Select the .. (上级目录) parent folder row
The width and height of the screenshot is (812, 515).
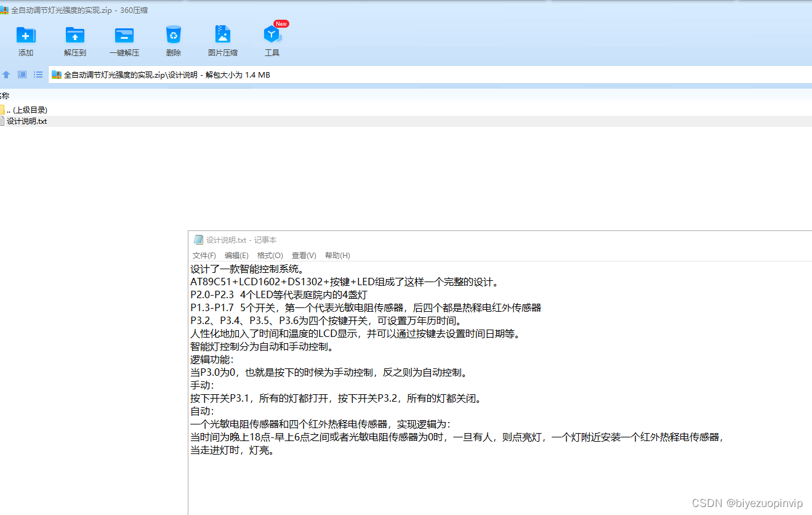pos(406,110)
